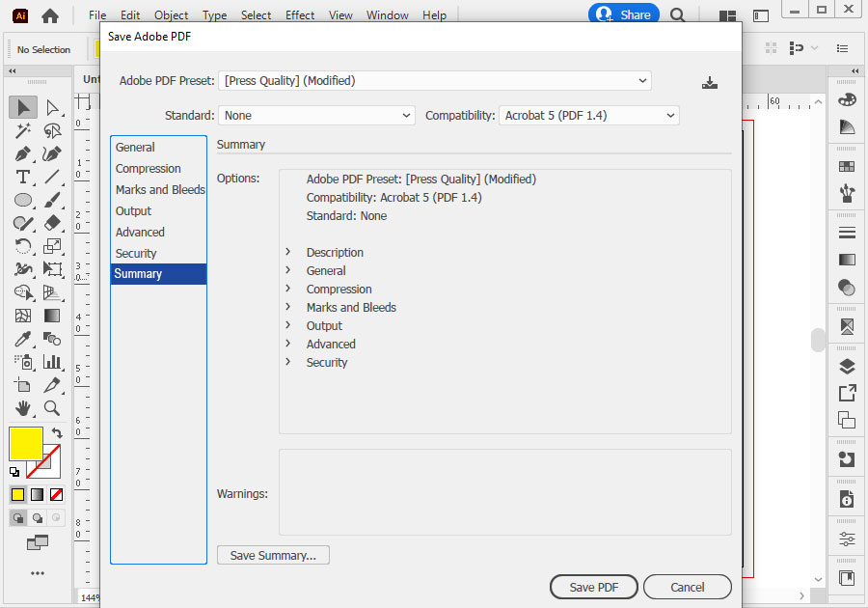Click the Save PDF button
The image size is (868, 608).
pyautogui.click(x=593, y=587)
